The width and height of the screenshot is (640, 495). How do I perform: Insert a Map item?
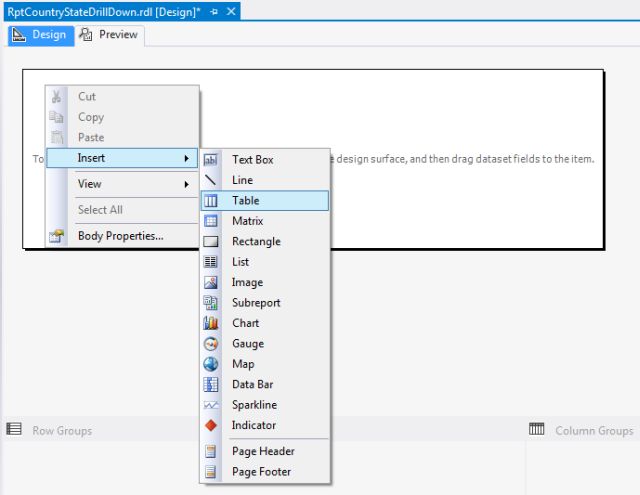(x=265, y=364)
